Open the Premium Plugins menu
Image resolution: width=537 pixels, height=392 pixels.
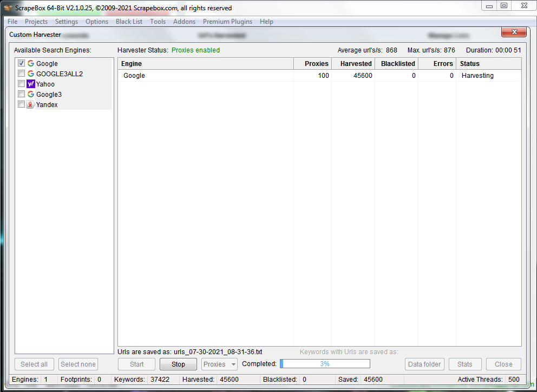[x=227, y=22]
